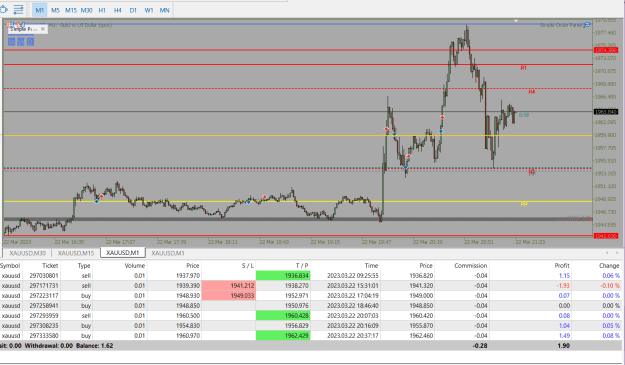
Task: Switch chart to M30 timeframe
Action: pos(86,10)
